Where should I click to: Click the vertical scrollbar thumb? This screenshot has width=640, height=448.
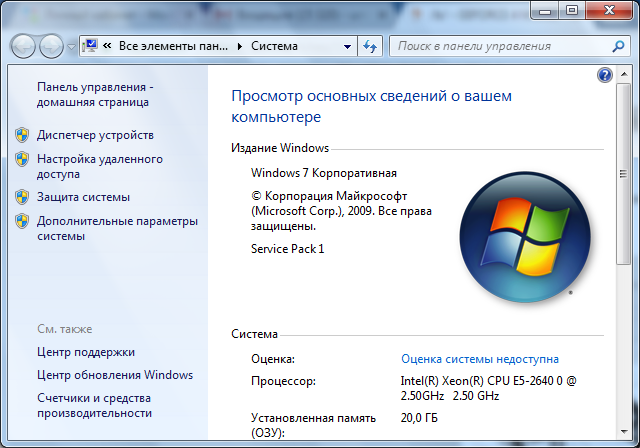point(623,175)
